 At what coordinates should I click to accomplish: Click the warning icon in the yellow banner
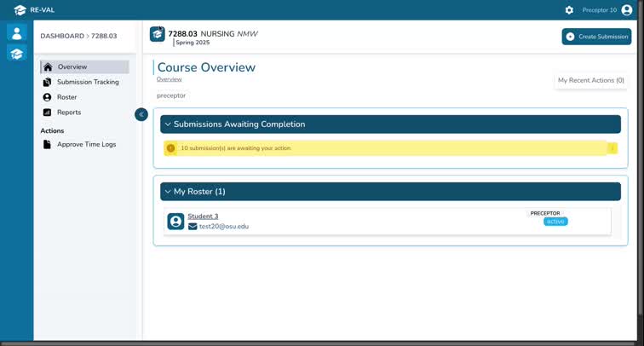170,148
